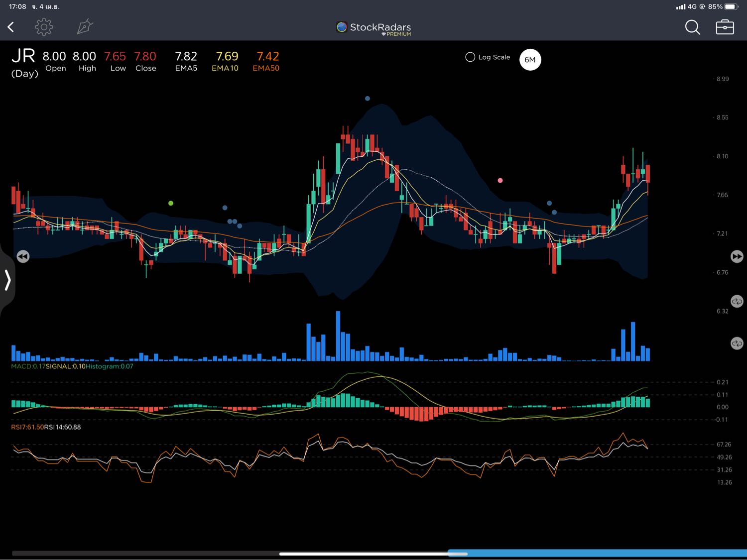The height and width of the screenshot is (560, 747).
Task: Click the white scrollbar thumb at bottom
Action: coord(373,554)
